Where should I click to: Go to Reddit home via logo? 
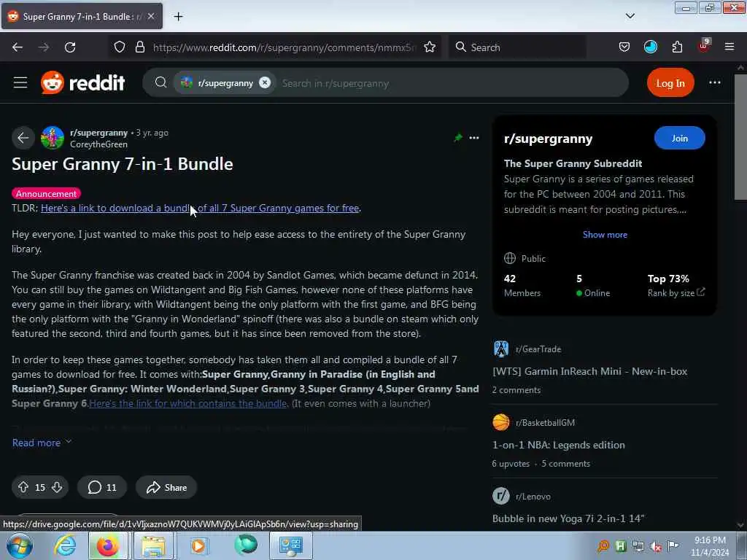[x=83, y=83]
